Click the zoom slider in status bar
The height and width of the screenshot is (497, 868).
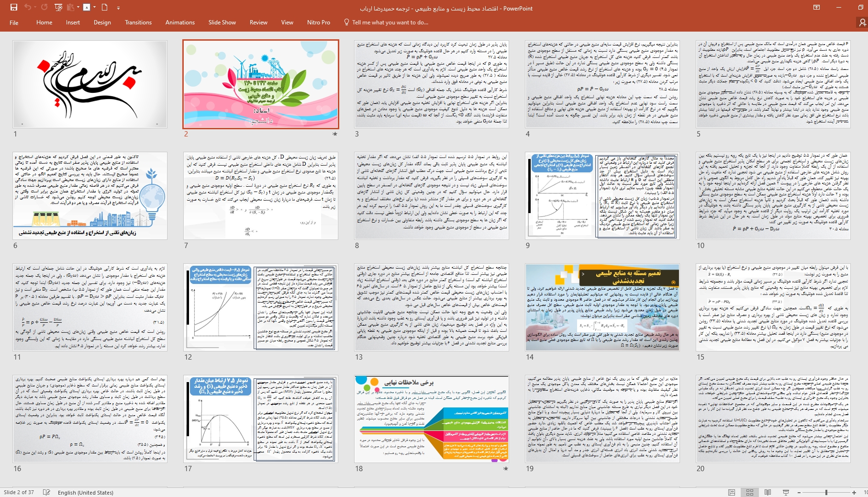[826, 492]
